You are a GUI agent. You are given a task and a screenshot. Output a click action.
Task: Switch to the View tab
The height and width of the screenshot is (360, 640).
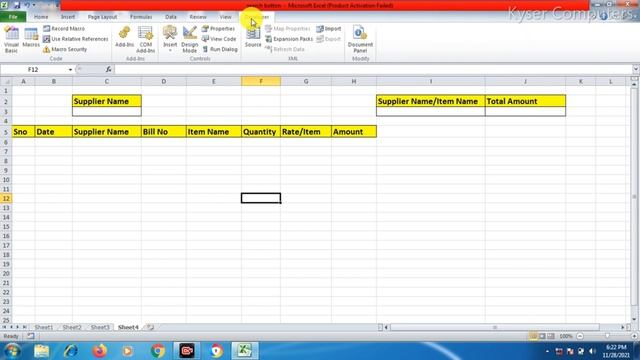[x=225, y=17]
